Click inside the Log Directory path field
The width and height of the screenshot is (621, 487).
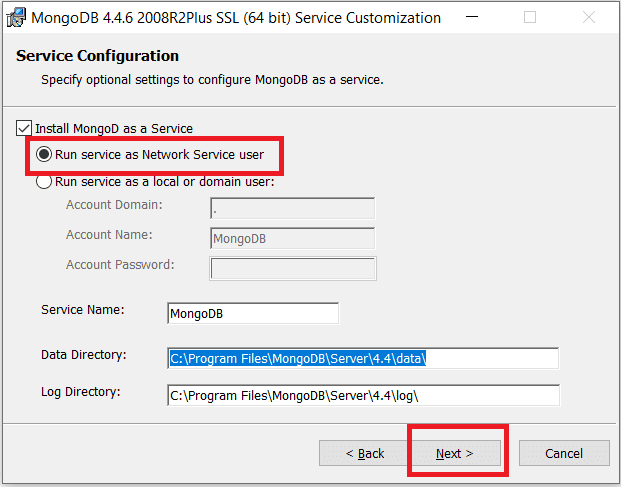click(364, 395)
